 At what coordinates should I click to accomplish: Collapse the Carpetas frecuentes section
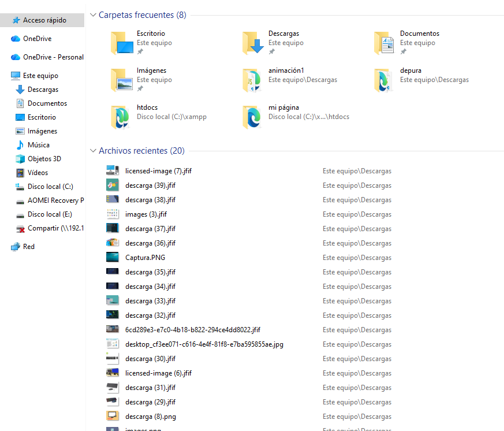click(x=94, y=15)
